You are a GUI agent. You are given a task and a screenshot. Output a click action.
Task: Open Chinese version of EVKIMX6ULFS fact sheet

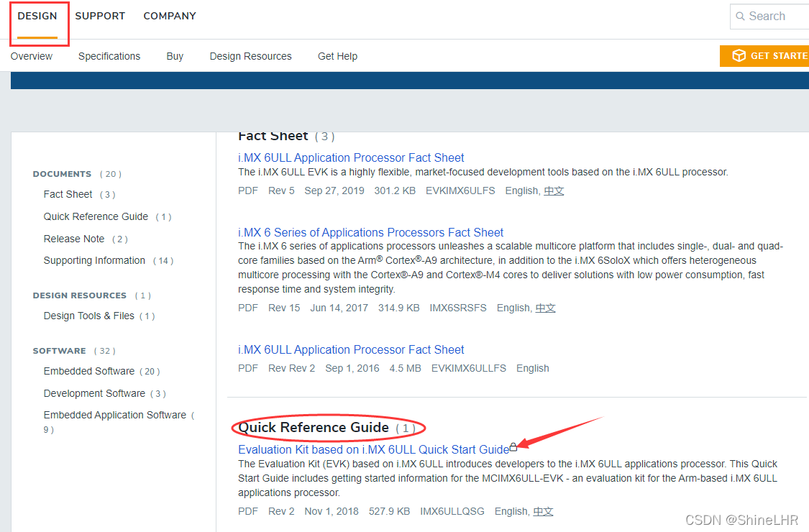[554, 191]
